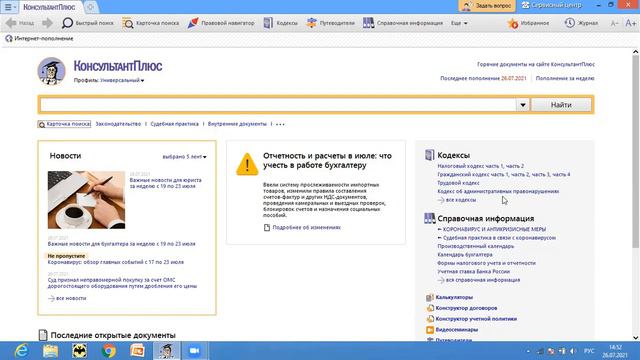Open Трудовой кодекс
Screen dimensions: 640x360
pos(458,183)
